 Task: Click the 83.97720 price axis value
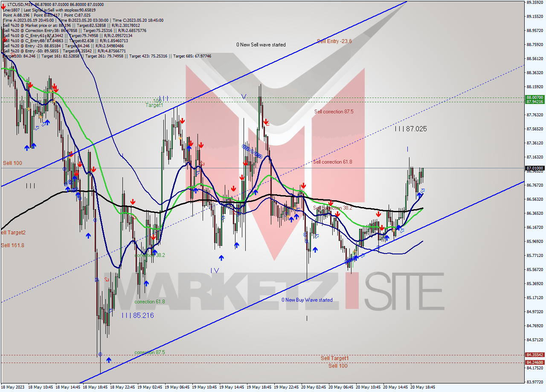pyautogui.click(x=535, y=382)
